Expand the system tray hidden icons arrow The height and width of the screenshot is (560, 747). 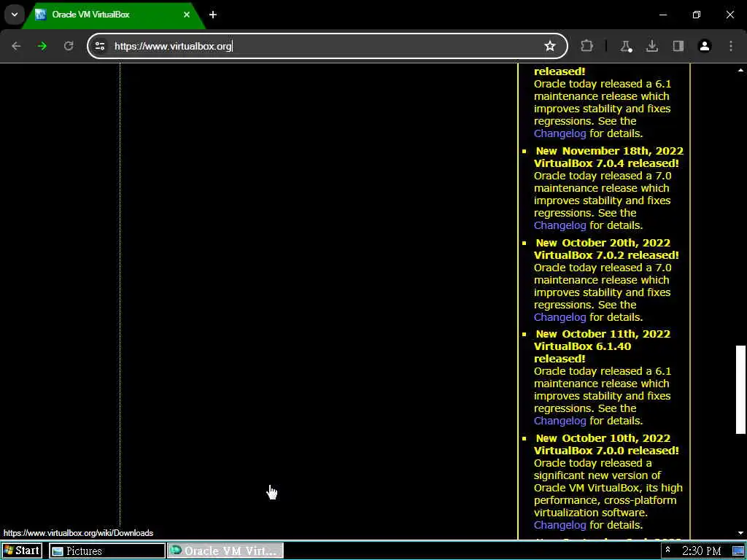tap(668, 550)
